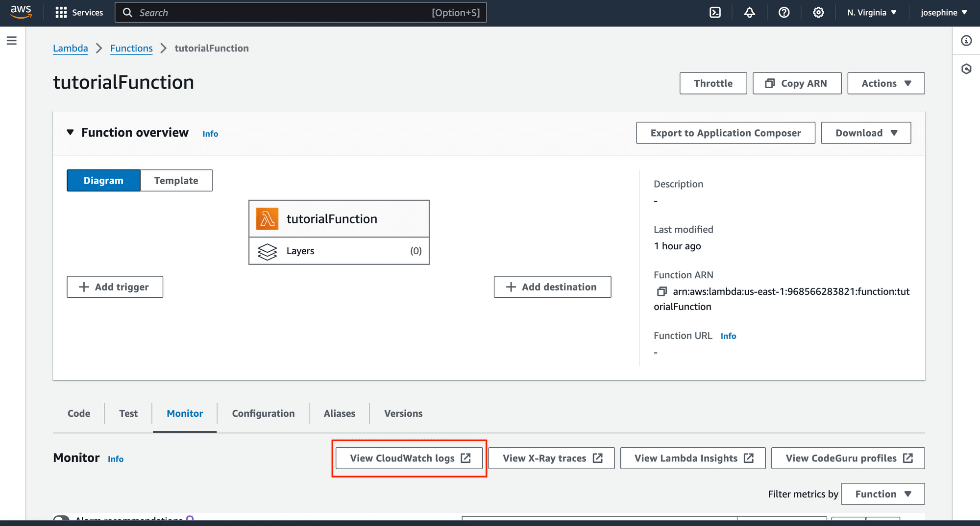980x526 pixels.
Task: Click View Lambda Insights
Action: pyautogui.click(x=693, y=458)
